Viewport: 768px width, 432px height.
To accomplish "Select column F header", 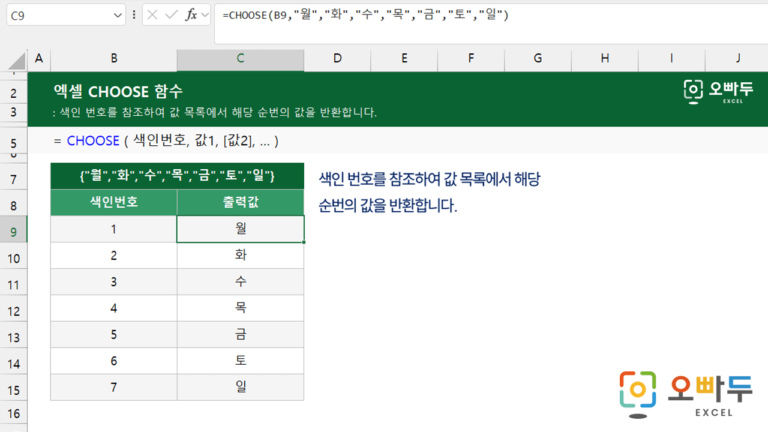I will click(x=471, y=59).
